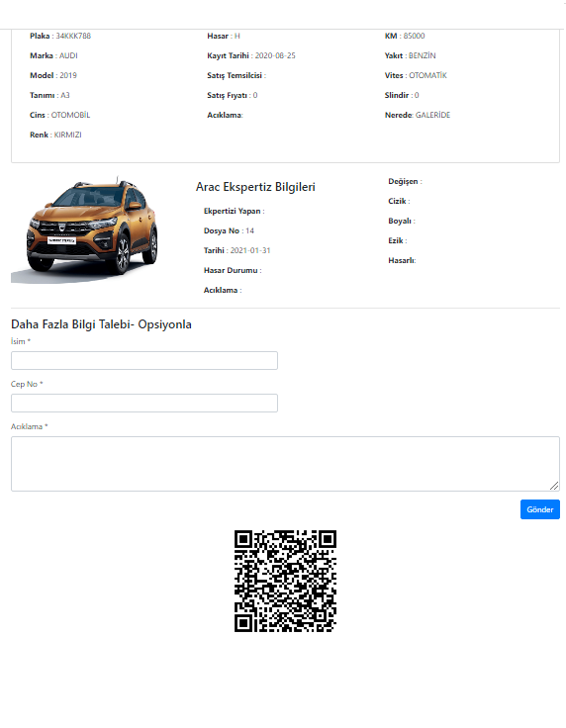Click the Tarihi value 2021-01-31

pyautogui.click(x=250, y=250)
